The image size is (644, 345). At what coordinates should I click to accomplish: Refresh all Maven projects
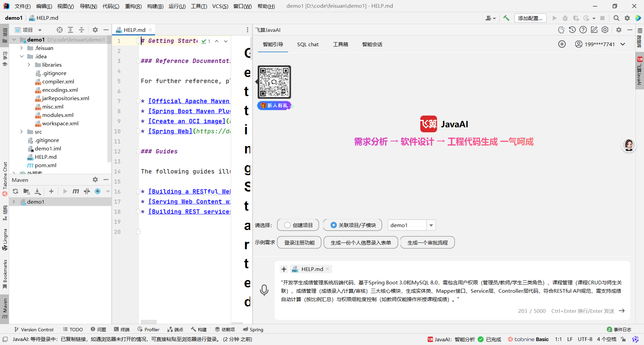(x=15, y=191)
